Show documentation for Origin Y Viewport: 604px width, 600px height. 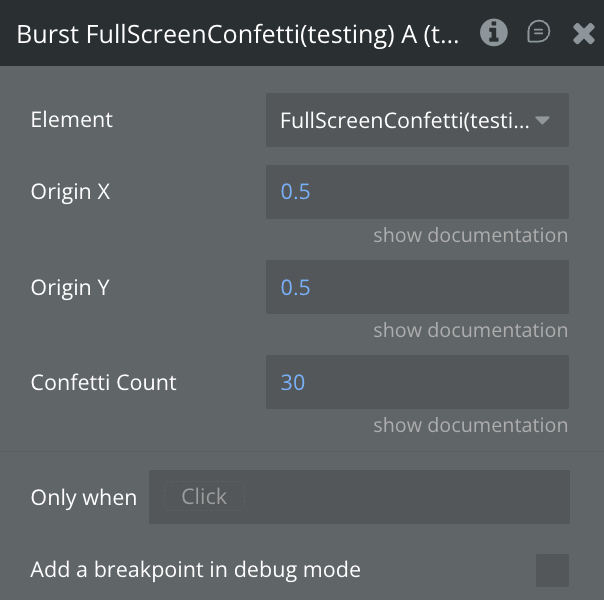(470, 330)
